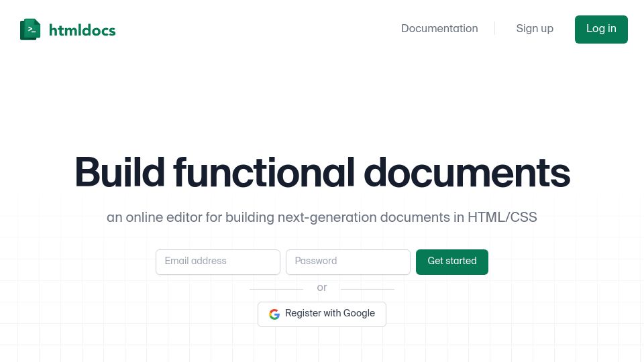Click the Get started button

click(x=451, y=262)
